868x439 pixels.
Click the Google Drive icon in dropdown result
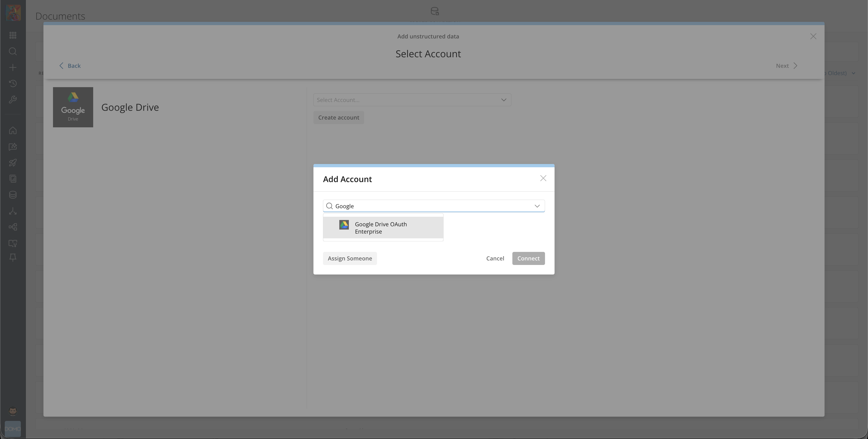coord(344,225)
